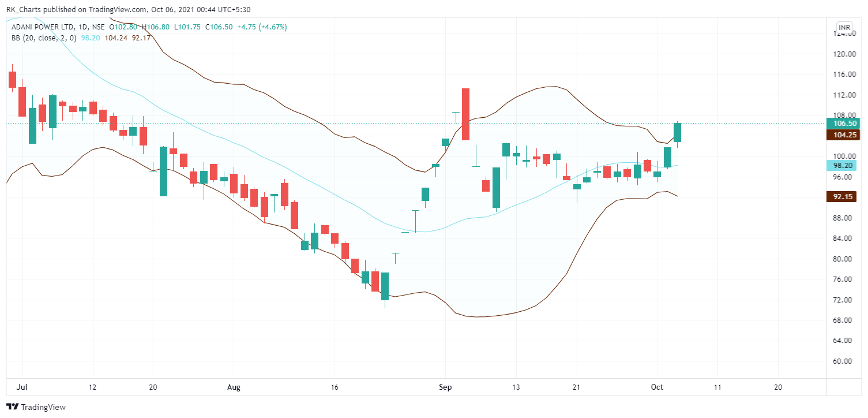This screenshot has width=868, height=418.
Task: Click the 21 date label on time axis
Action: [x=577, y=387]
